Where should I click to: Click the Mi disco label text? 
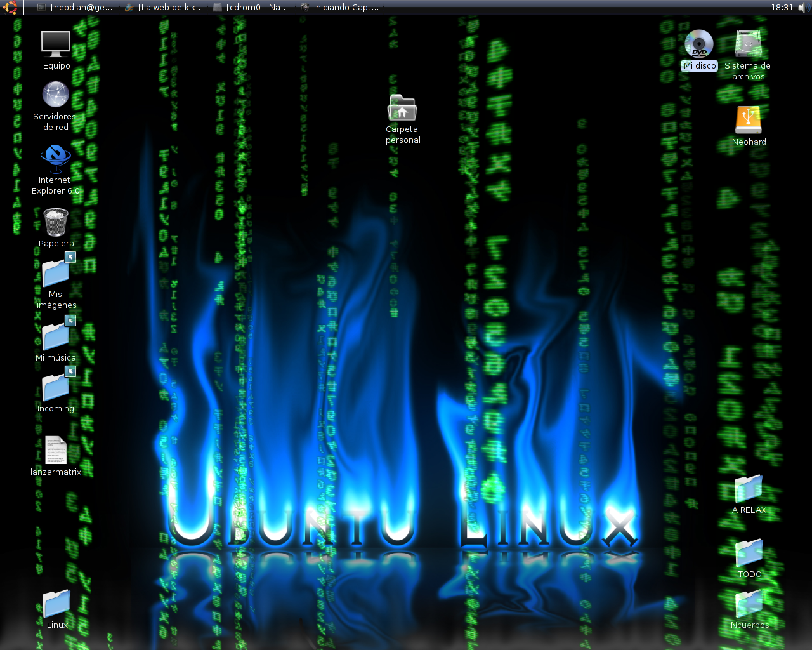(x=699, y=65)
